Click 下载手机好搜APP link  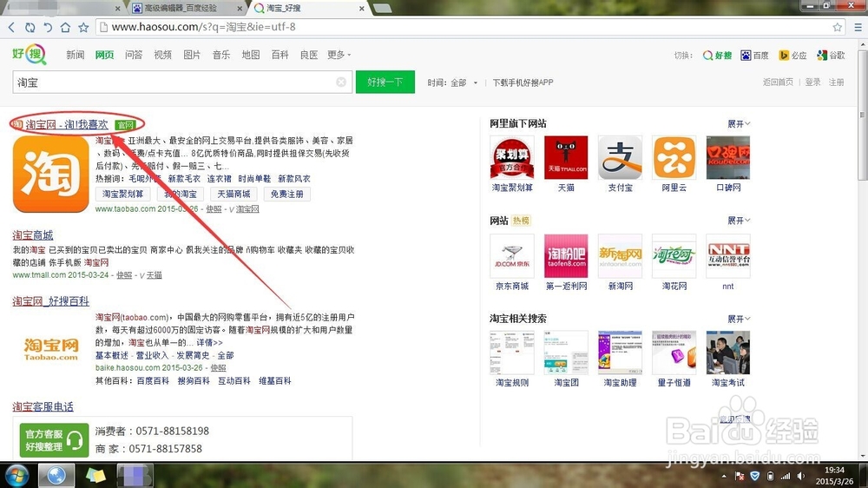[523, 82]
